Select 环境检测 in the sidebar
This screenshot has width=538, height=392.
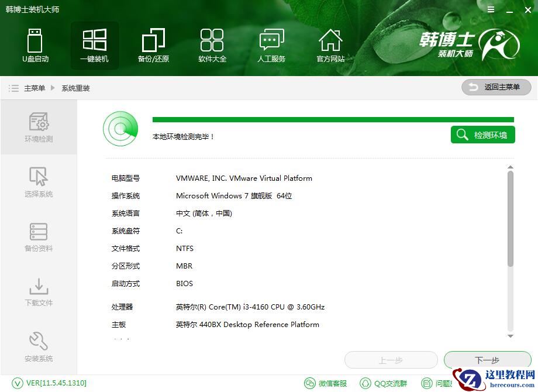tap(38, 127)
